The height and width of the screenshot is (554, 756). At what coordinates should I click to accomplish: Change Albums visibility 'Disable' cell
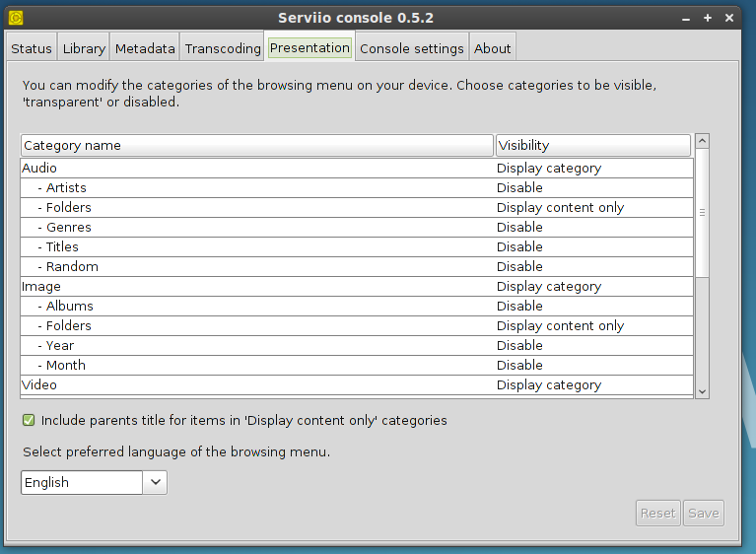pyautogui.click(x=594, y=307)
